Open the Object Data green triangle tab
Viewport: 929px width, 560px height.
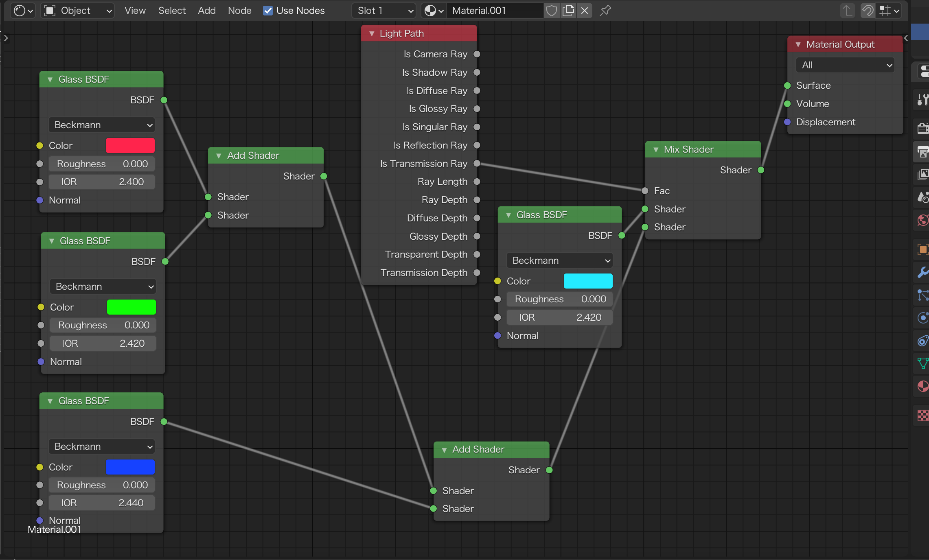922,363
